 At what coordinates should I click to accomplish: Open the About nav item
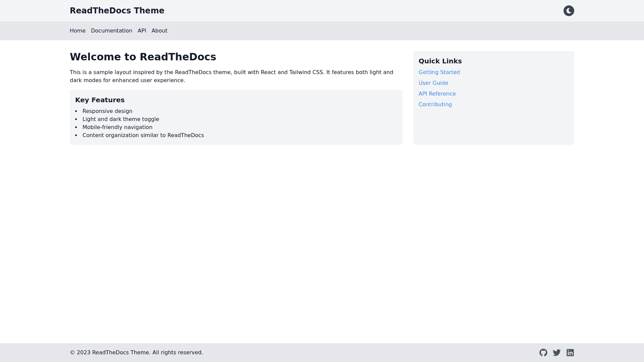point(159,31)
